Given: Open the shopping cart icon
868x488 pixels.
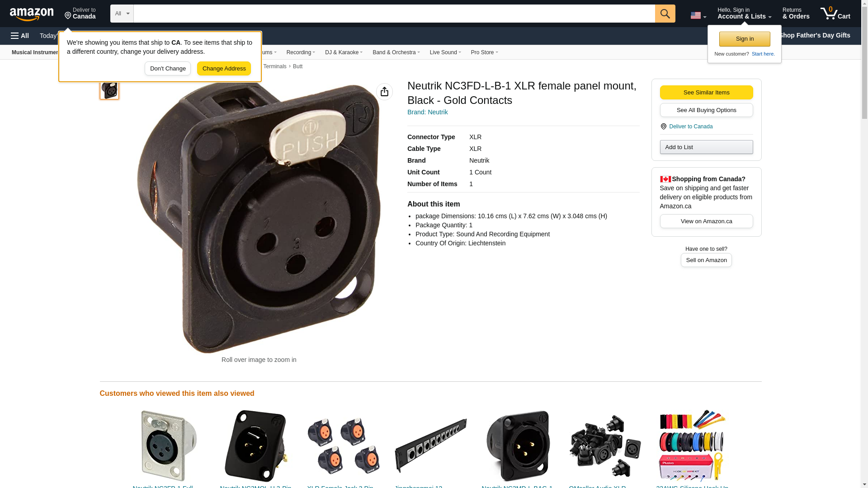Looking at the screenshot, I should point(835,14).
